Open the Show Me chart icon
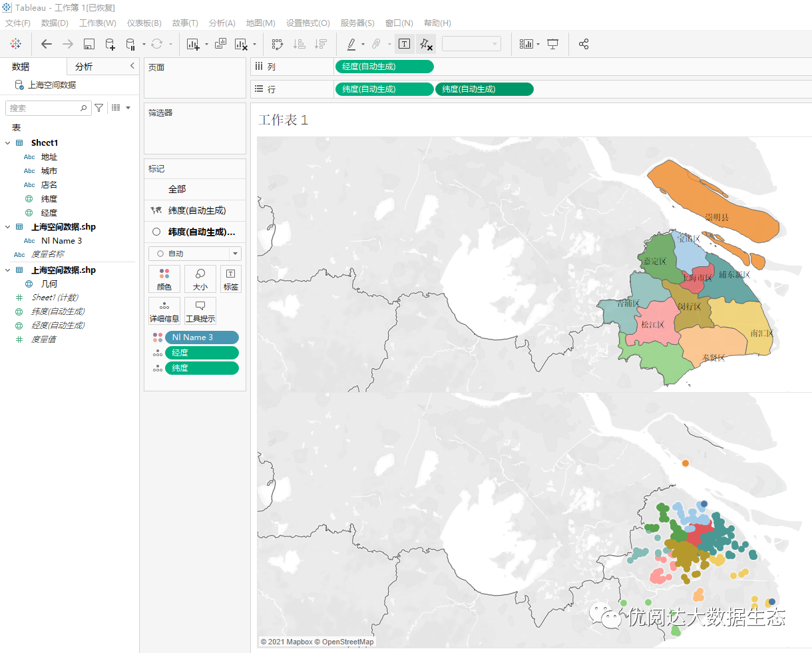 pos(526,44)
